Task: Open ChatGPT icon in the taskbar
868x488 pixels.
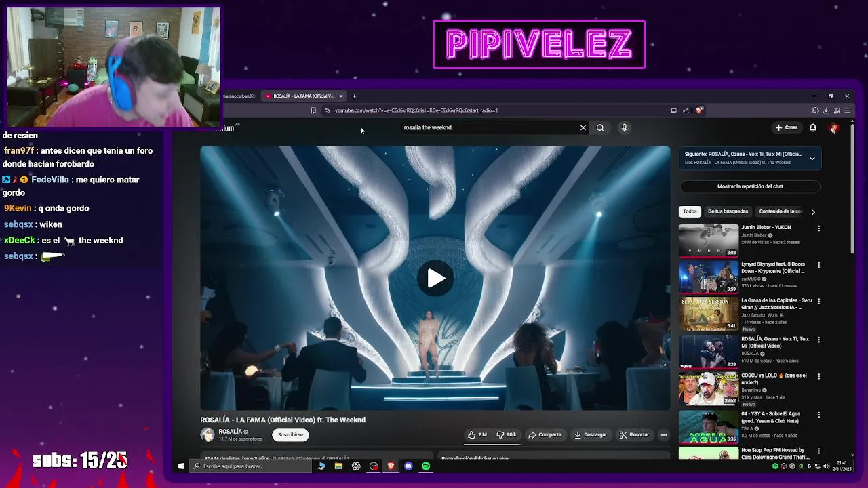Action: click(356, 466)
